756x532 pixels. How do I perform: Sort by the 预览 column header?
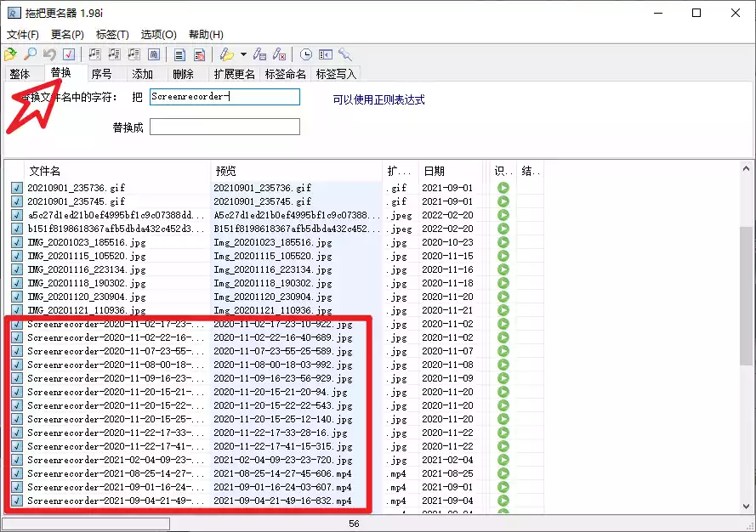point(296,171)
